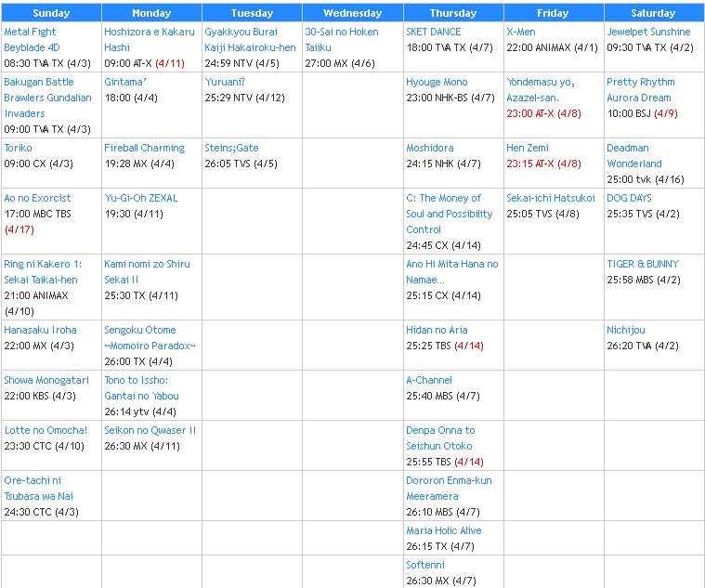
Task: Open Sengoku Otome ~Momoiro Paradox~ link
Action: click(150, 337)
